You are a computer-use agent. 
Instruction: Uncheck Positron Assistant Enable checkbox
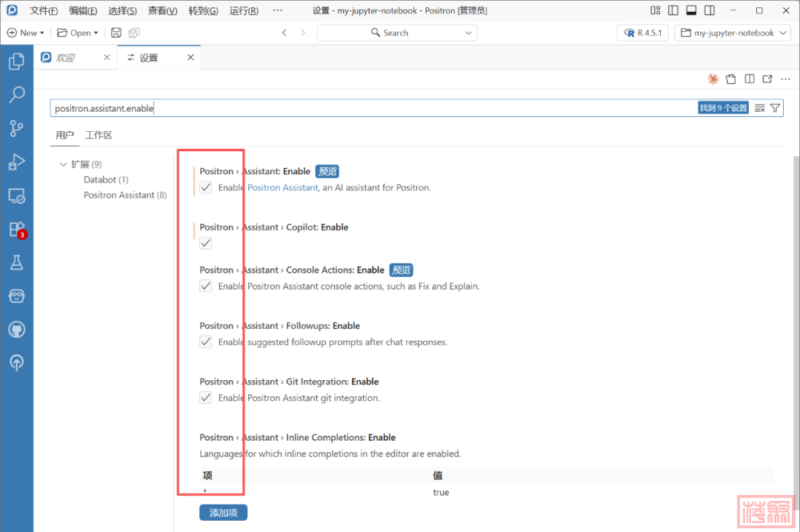[x=206, y=187]
